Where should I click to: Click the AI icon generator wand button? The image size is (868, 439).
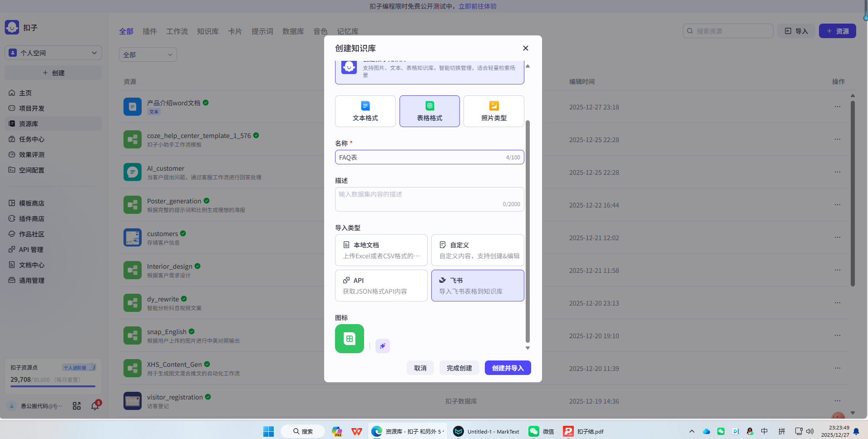[382, 345]
